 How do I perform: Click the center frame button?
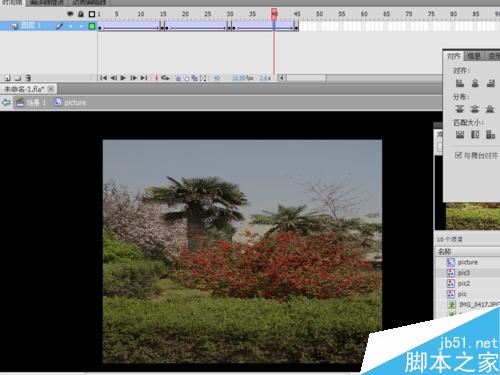click(x=156, y=78)
